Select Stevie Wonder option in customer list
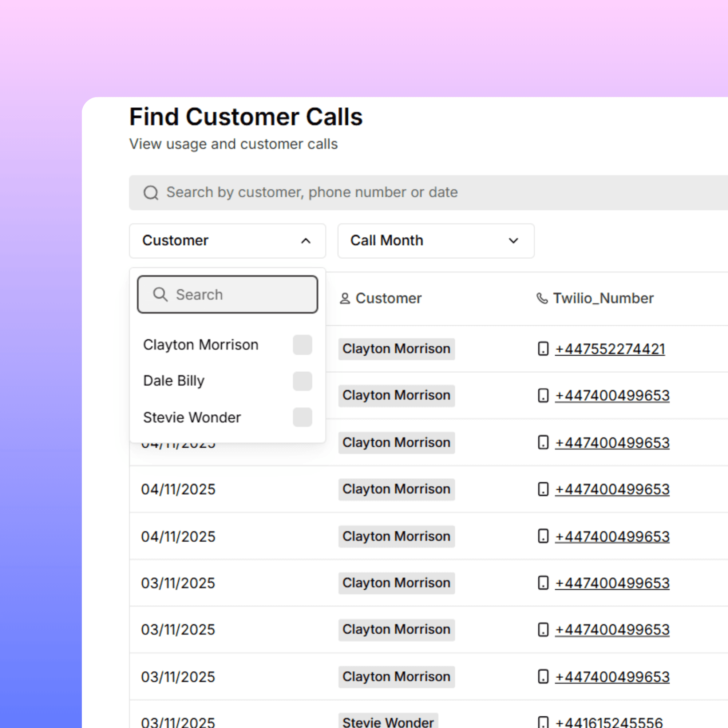 (192, 418)
